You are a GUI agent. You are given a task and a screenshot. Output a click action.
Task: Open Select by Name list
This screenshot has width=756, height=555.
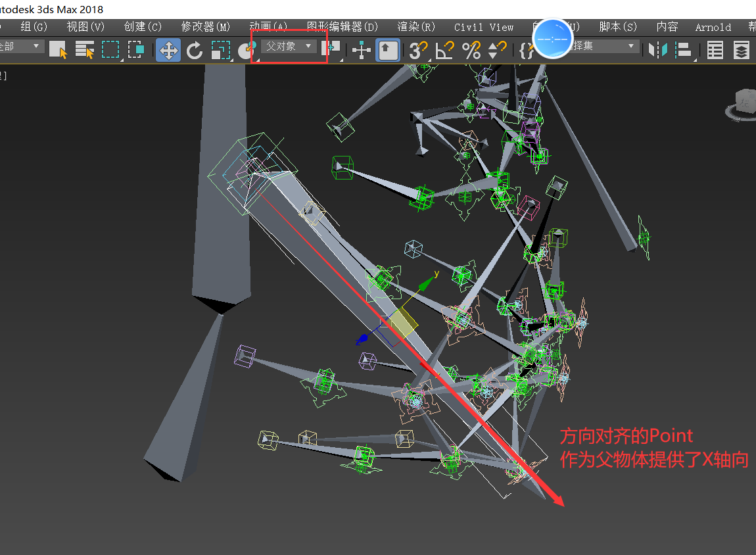click(85, 50)
